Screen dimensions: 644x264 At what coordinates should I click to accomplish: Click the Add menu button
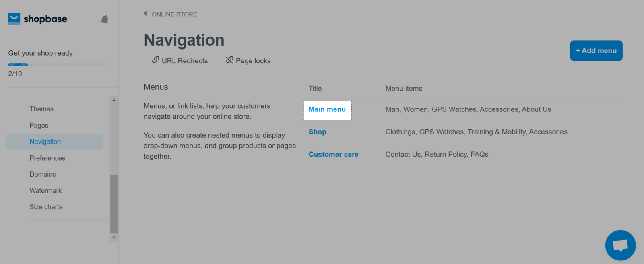pyautogui.click(x=596, y=51)
